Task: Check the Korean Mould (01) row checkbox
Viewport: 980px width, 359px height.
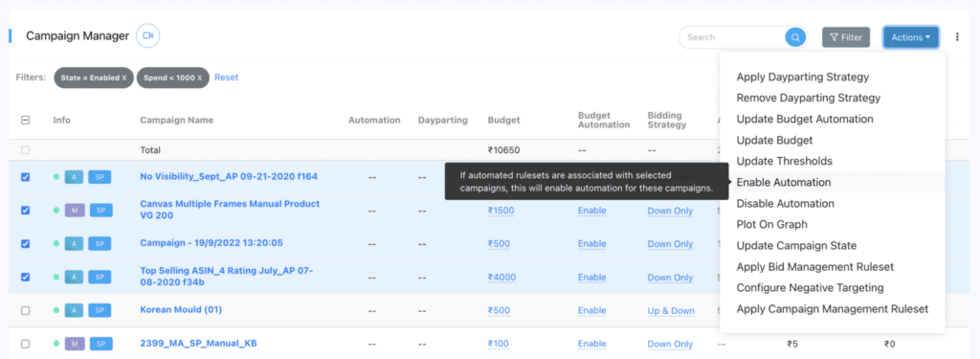Action: pyautogui.click(x=26, y=310)
